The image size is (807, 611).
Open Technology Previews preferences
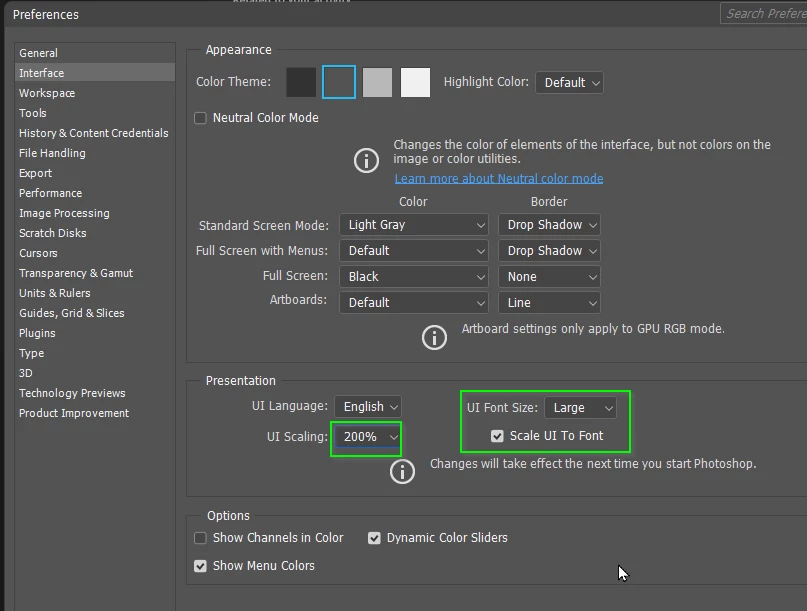tap(95, 393)
